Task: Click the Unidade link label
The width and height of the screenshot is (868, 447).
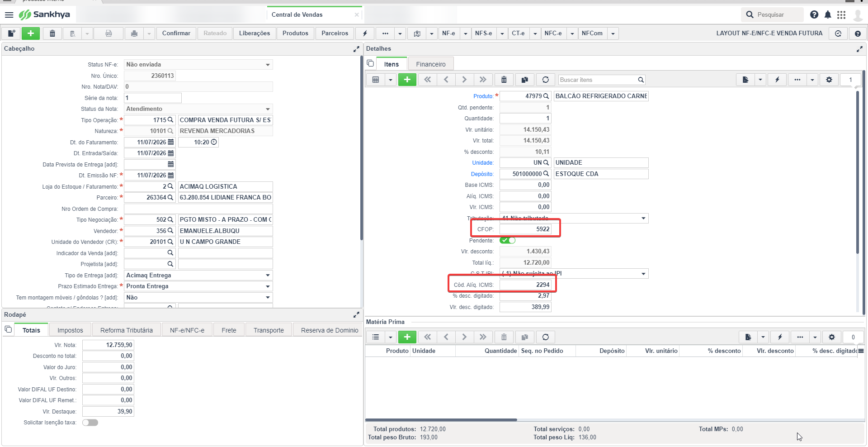Action: [x=483, y=163]
